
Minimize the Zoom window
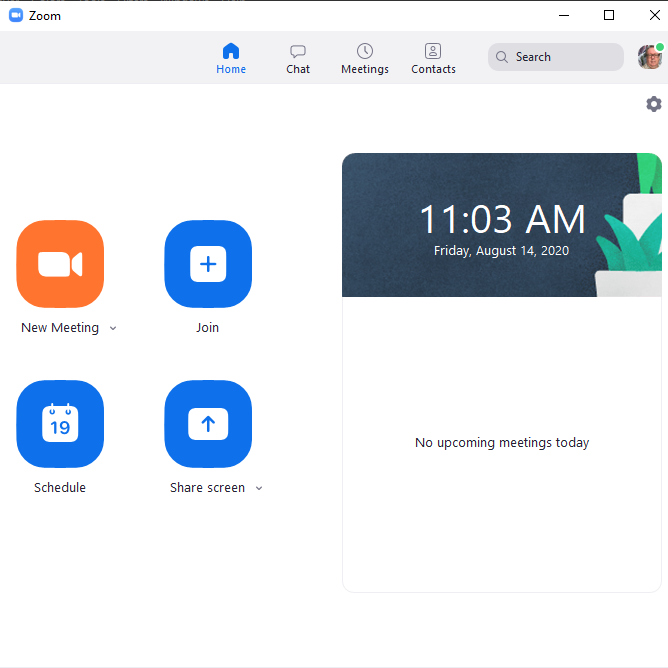click(x=564, y=16)
